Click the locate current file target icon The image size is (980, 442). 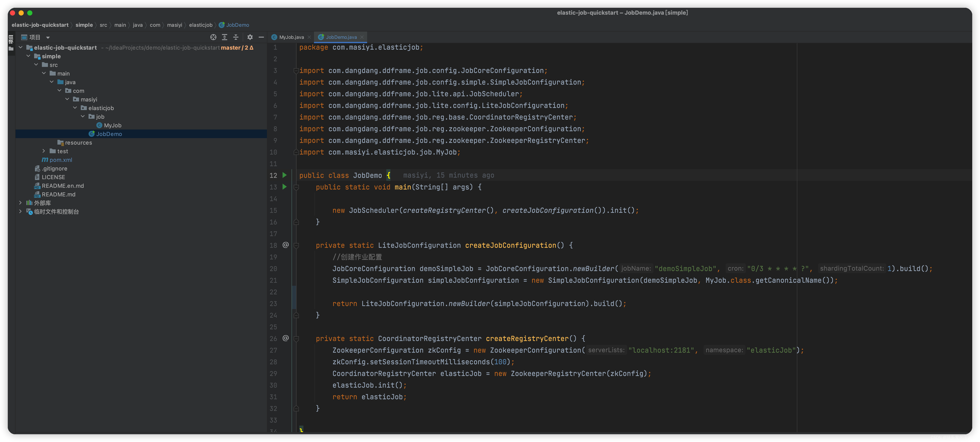pos(213,37)
